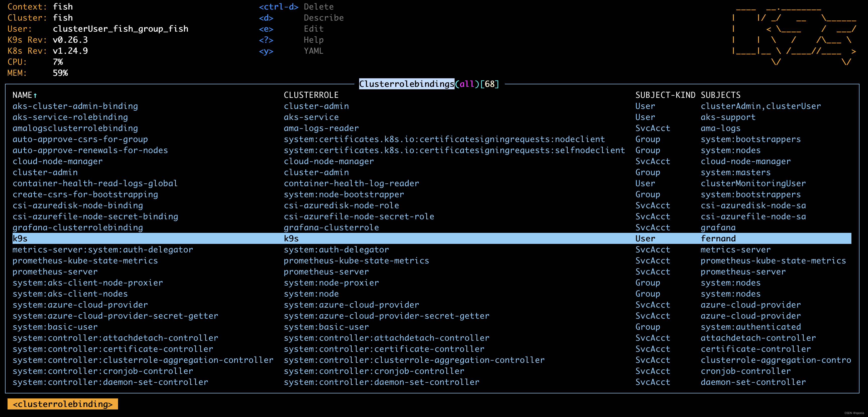Viewport: 868px width, 417px height.
Task: Click subject fernand in the k9s row
Action: pos(718,239)
